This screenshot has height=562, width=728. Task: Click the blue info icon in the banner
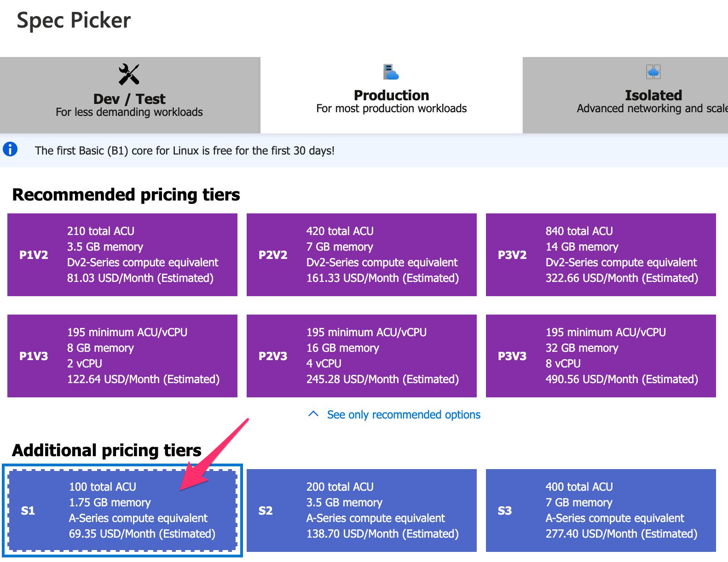coord(10,149)
